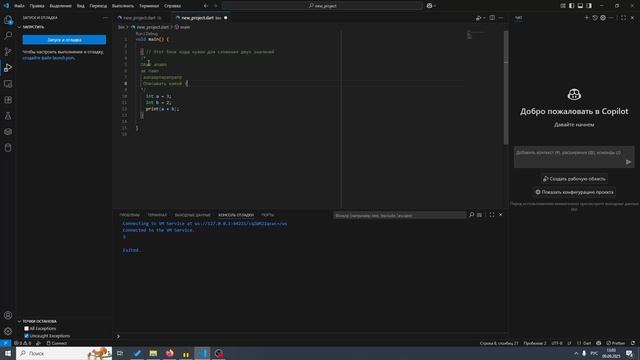Open the Run and Debug view icon

[8, 68]
